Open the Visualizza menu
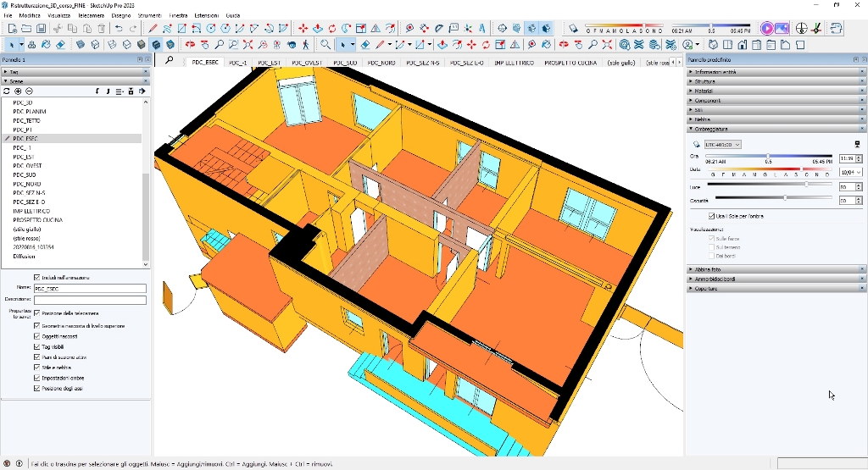This screenshot has width=868, height=470. pos(58,15)
